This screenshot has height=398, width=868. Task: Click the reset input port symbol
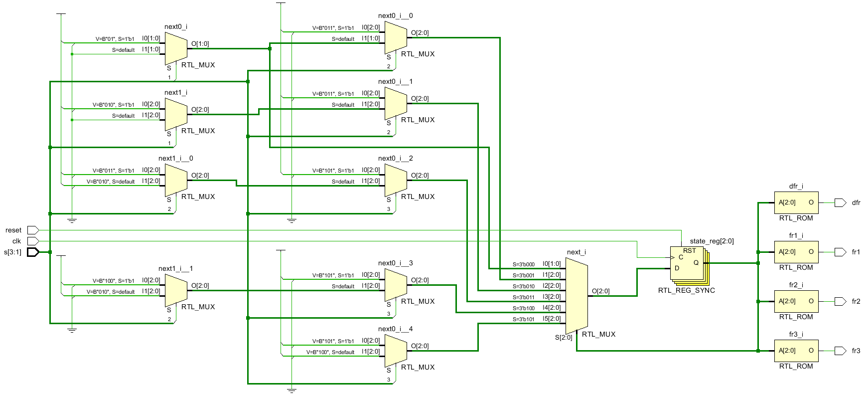click(x=33, y=230)
